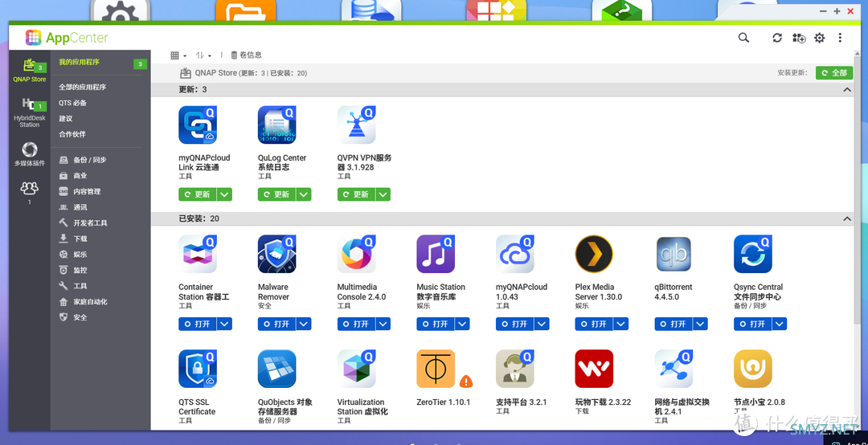Select QNAP Store in left sidebar

pos(30,71)
